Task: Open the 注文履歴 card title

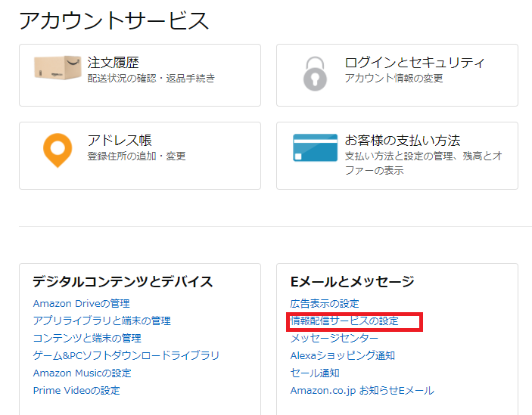Action: tap(113, 63)
